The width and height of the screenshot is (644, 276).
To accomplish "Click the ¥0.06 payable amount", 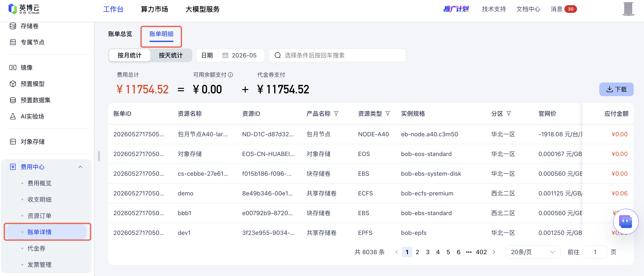I will click(619, 193).
